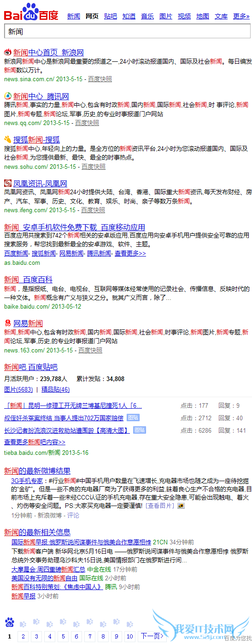Open the 知道 tab

point(129,16)
